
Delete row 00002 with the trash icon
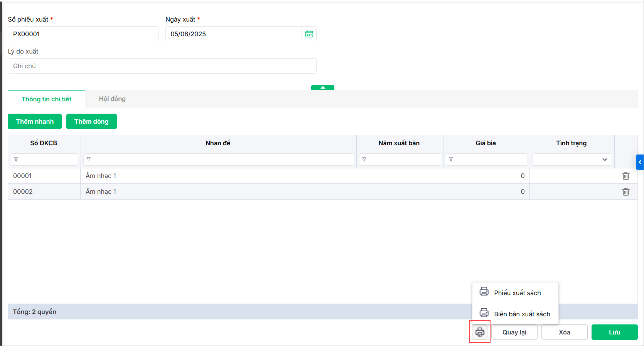625,192
